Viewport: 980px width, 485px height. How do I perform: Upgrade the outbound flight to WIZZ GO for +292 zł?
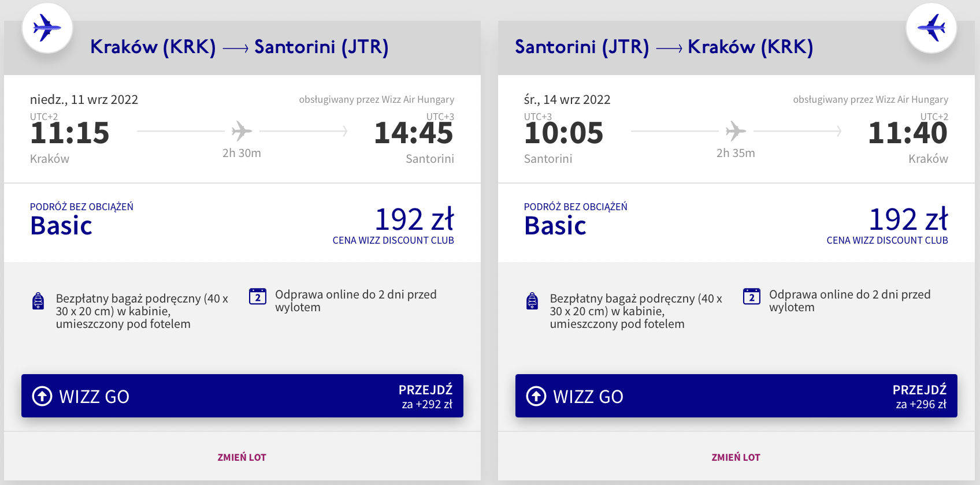pos(242,396)
